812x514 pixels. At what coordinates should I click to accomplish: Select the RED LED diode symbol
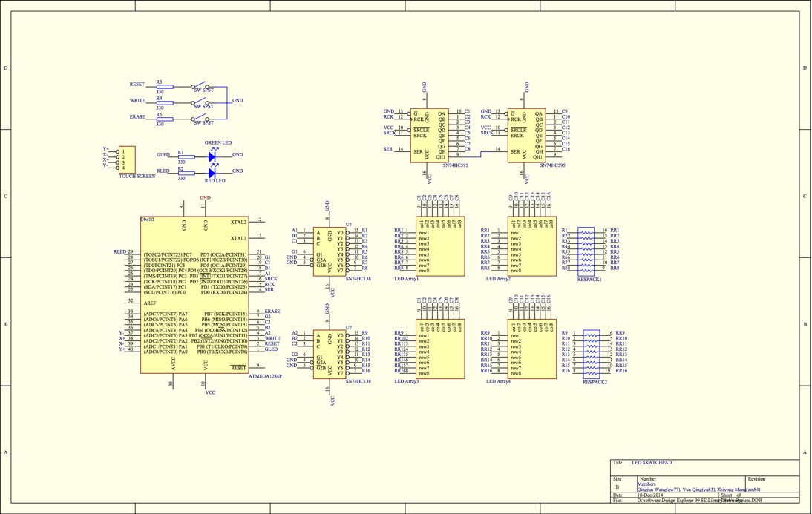(212, 172)
